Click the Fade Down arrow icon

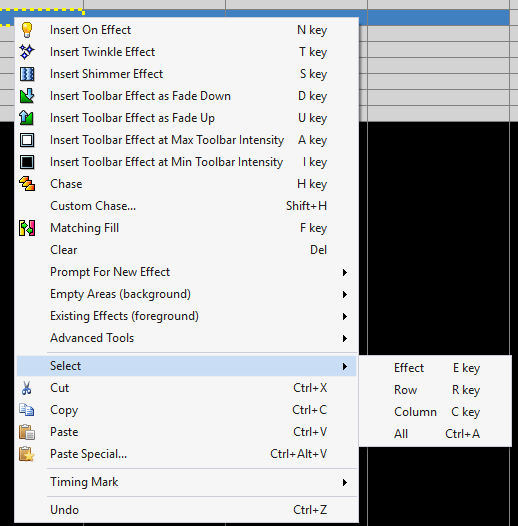[27, 96]
